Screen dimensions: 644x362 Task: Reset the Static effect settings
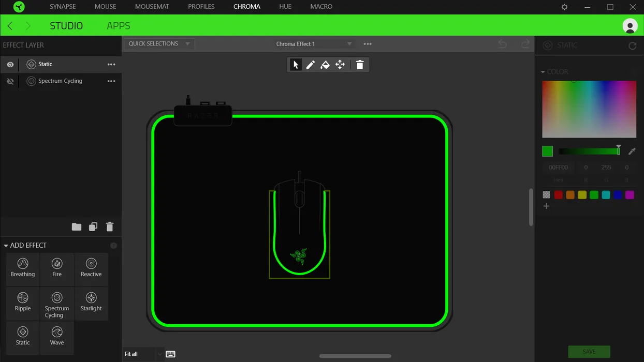[632, 46]
